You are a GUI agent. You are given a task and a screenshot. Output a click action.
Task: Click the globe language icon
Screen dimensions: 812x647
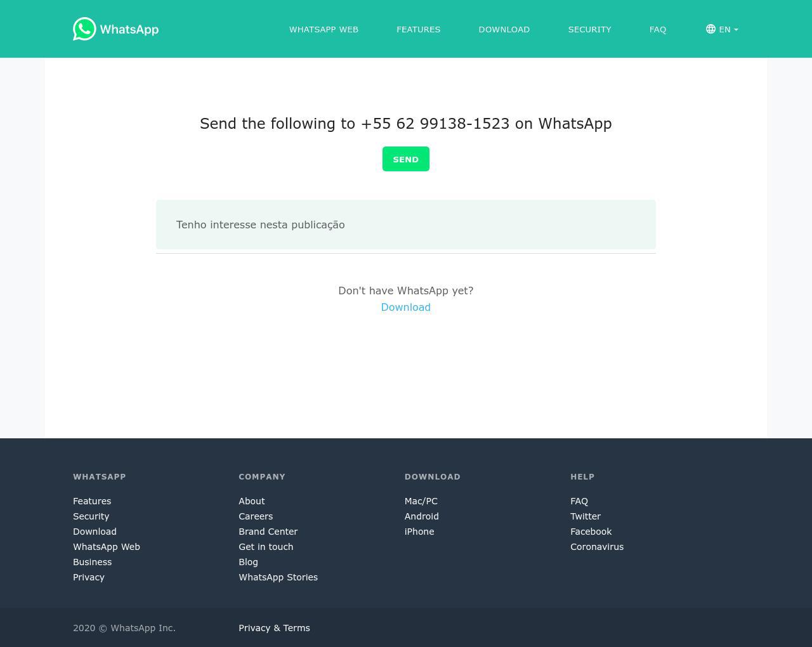[x=710, y=29]
